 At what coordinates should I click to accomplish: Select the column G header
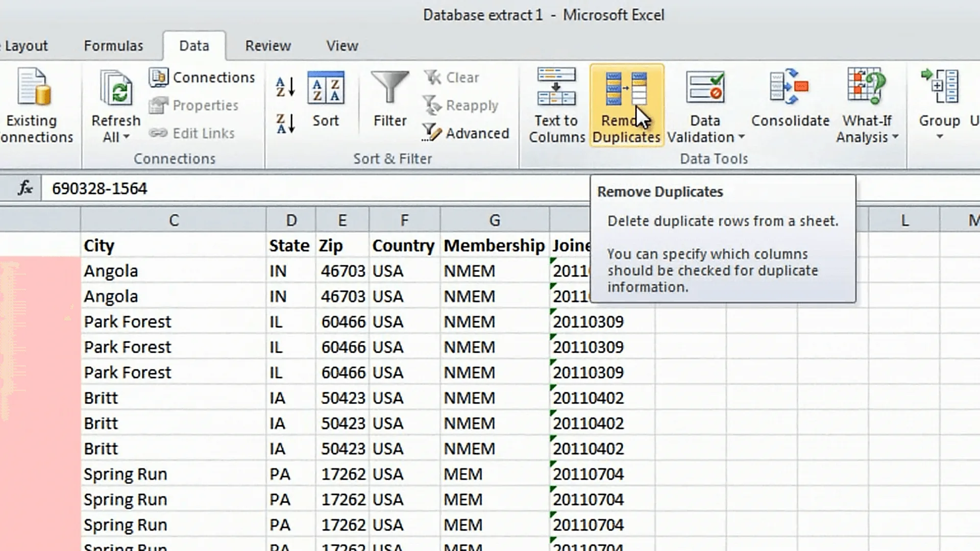[495, 220]
